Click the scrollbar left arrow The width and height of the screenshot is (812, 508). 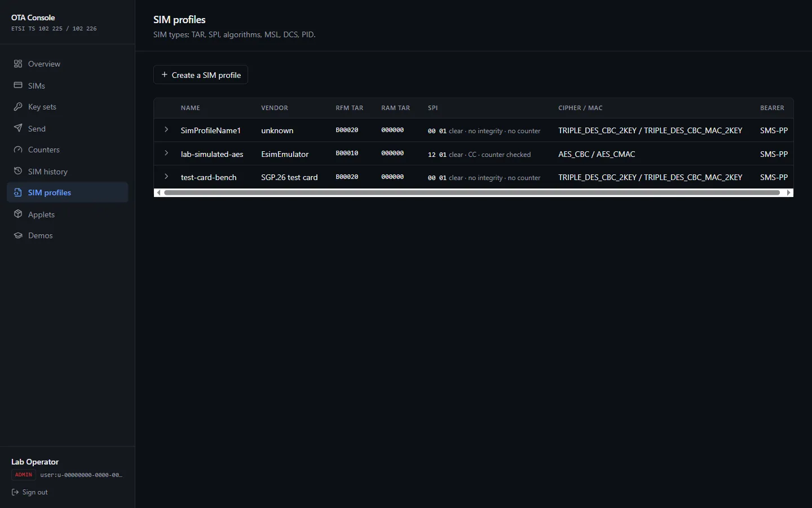pyautogui.click(x=158, y=192)
